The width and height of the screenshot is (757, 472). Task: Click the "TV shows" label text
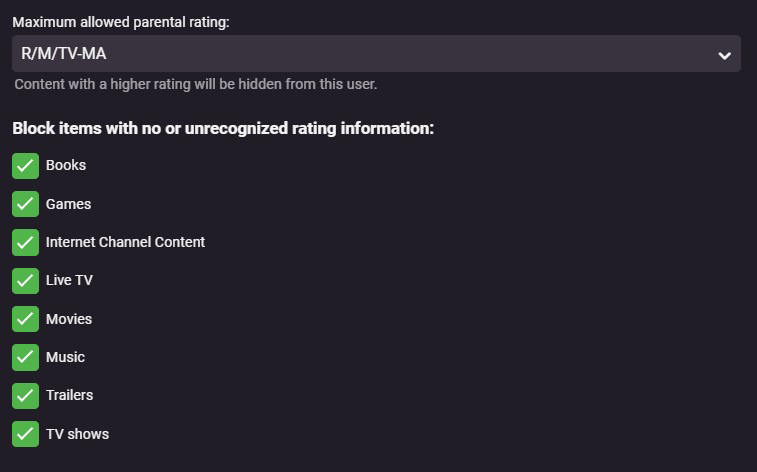tap(77, 434)
